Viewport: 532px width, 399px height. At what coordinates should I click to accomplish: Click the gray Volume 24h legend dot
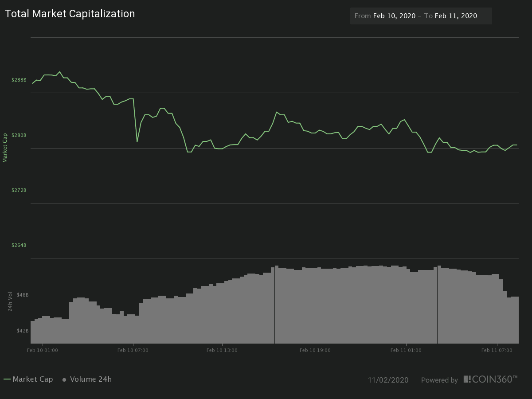[x=63, y=379]
